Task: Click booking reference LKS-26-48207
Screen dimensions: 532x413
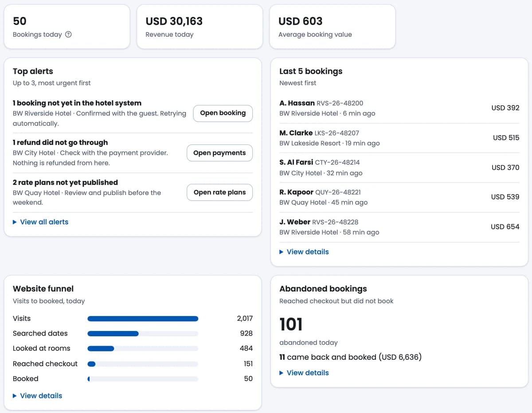Action: click(337, 133)
